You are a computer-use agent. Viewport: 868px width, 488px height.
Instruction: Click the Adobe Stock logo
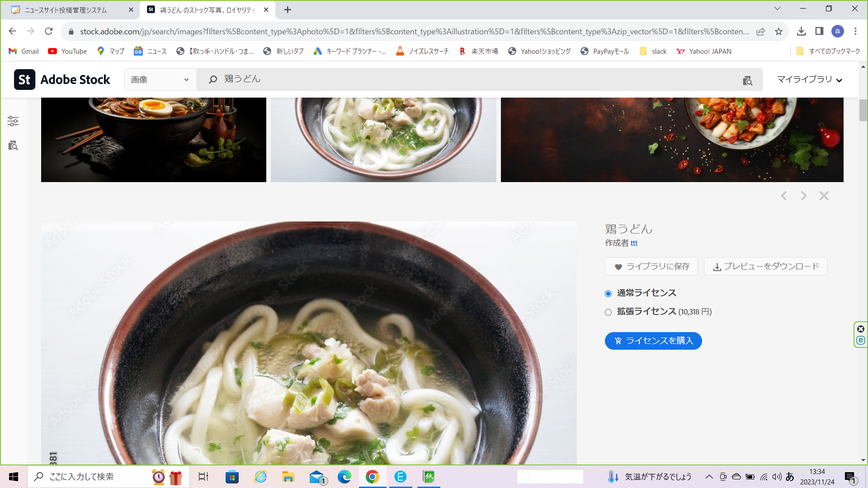coord(62,80)
